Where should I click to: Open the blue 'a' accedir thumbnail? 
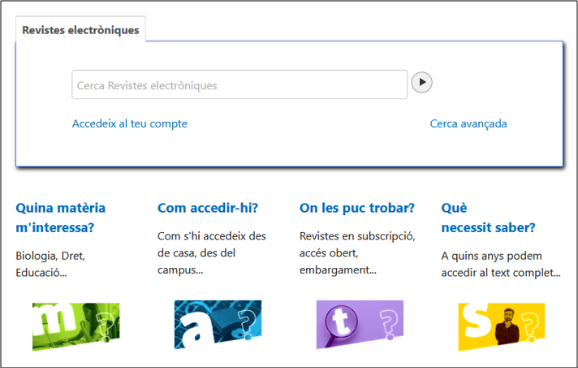[218, 324]
